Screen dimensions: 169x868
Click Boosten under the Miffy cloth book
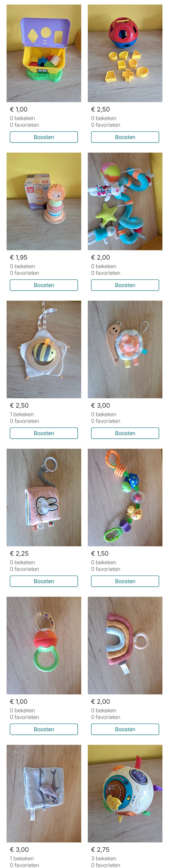tap(44, 581)
